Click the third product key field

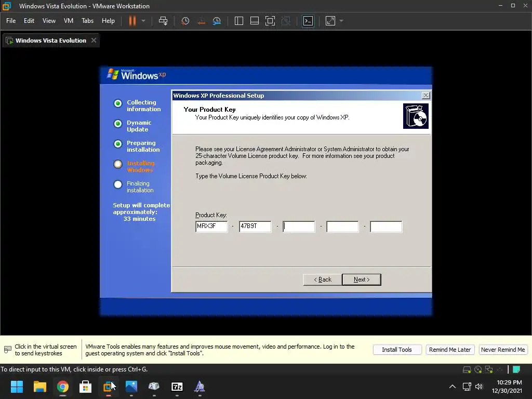click(x=299, y=227)
